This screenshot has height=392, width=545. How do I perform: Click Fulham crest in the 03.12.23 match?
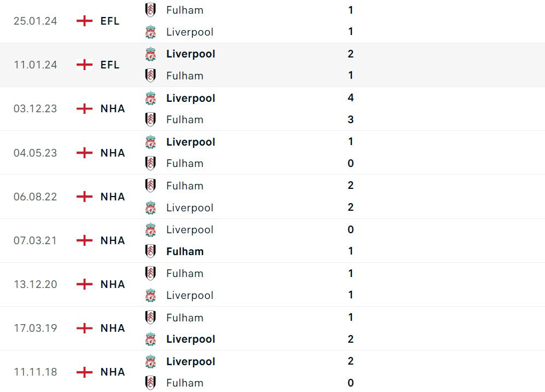[x=150, y=119]
